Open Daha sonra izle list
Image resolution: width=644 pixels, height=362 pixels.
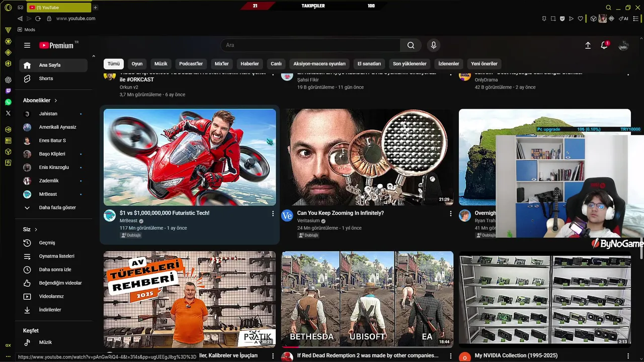53,269
